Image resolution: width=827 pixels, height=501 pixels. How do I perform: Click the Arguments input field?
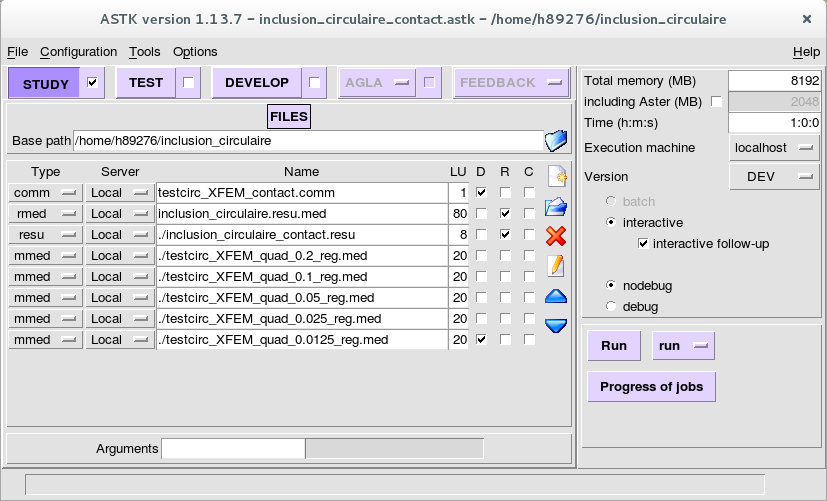[233, 449]
